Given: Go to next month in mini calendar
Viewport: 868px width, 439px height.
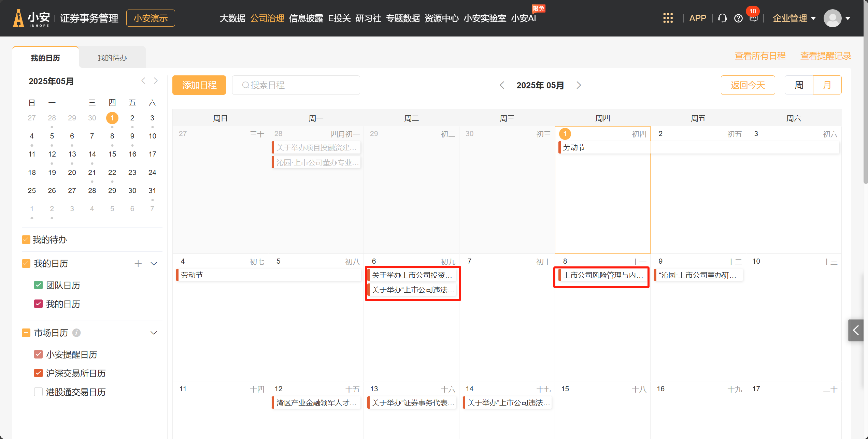Looking at the screenshot, I should 156,81.
